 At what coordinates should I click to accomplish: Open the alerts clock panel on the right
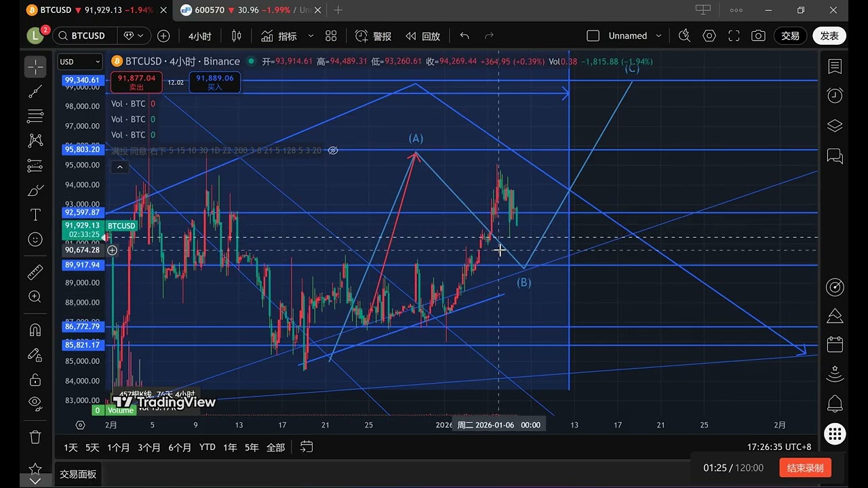tap(835, 96)
